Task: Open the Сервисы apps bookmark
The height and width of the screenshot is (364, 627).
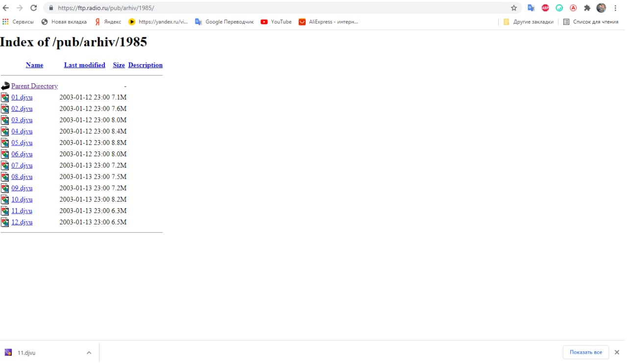Action: click(x=18, y=22)
